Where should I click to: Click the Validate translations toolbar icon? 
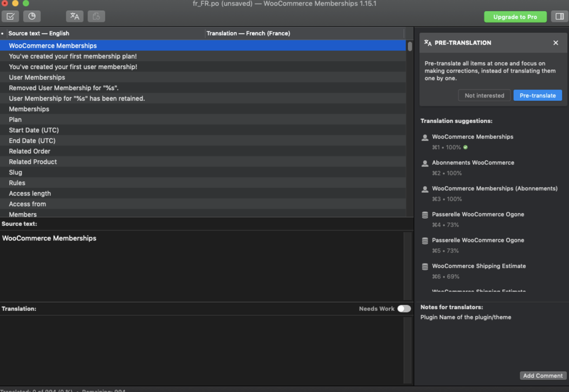click(10, 16)
